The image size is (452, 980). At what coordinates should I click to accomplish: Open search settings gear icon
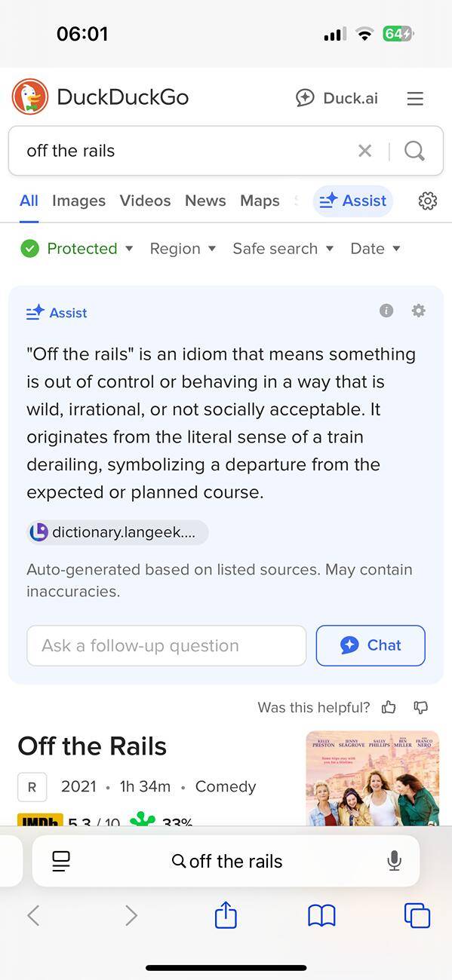click(x=428, y=201)
